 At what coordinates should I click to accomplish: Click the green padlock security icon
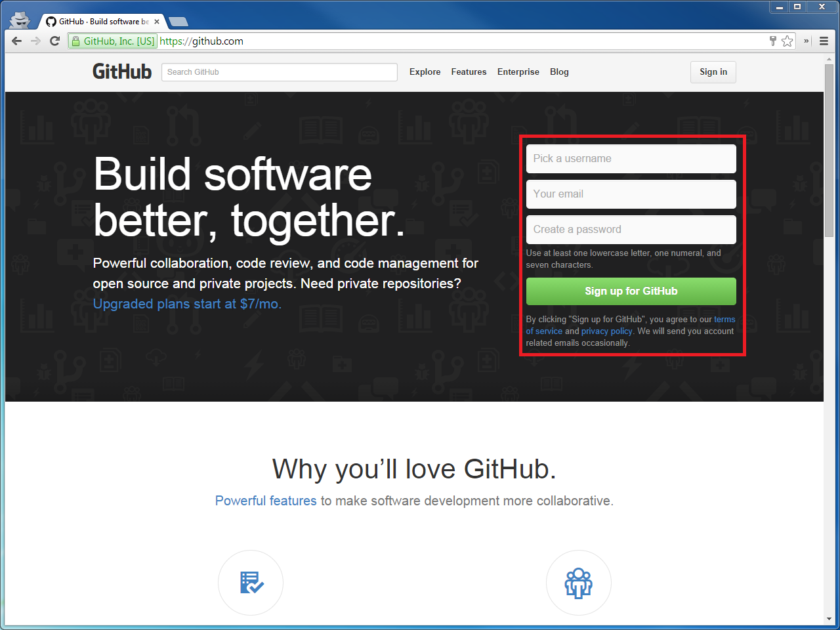[x=75, y=41]
